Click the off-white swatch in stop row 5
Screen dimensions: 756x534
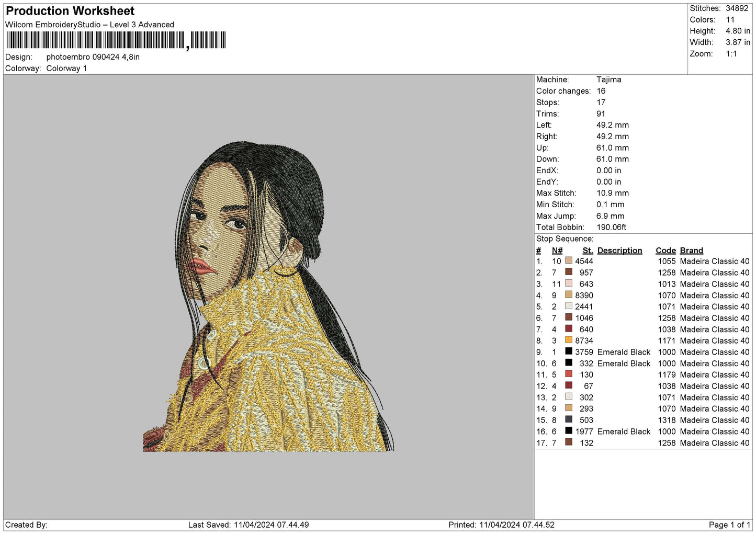click(x=569, y=306)
